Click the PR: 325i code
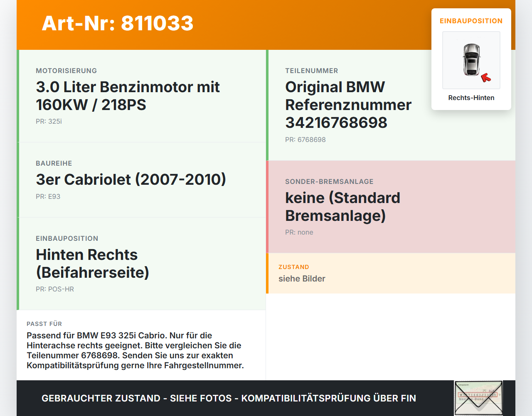Image resolution: width=532 pixels, height=416 pixels. pos(49,121)
